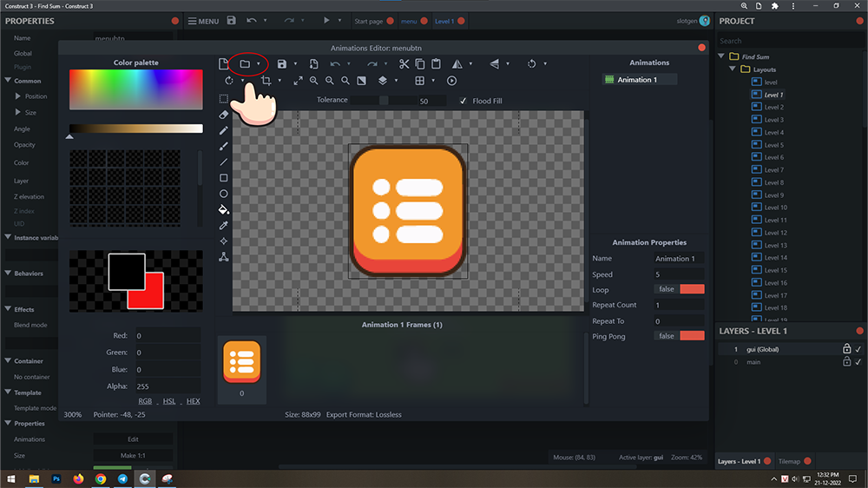Switch color mode to HSL
The image size is (868, 488).
point(169,401)
